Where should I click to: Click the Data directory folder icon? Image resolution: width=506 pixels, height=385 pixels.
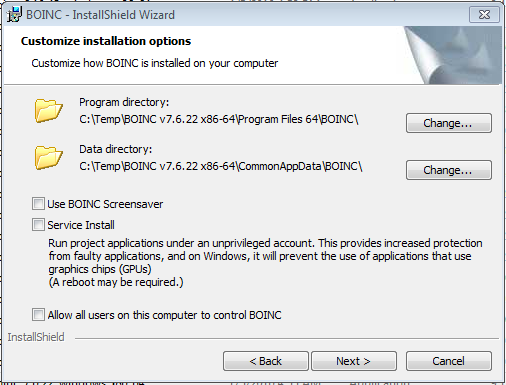(48, 157)
